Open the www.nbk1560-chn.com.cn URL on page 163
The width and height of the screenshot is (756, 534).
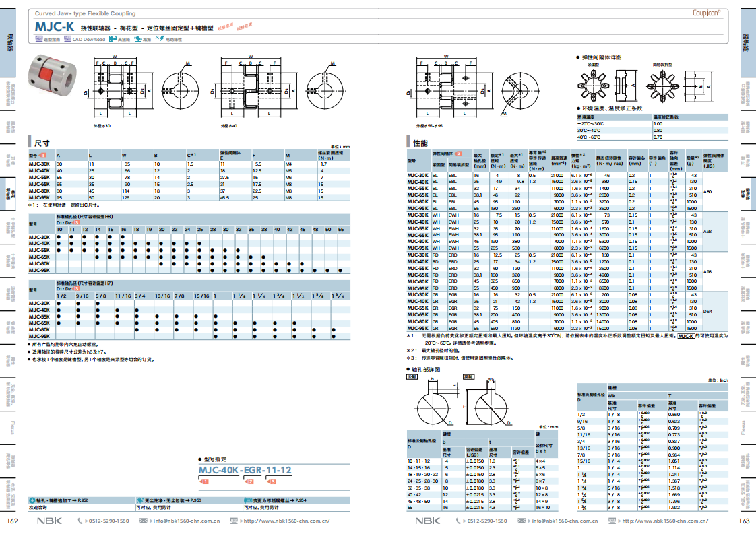(665, 521)
